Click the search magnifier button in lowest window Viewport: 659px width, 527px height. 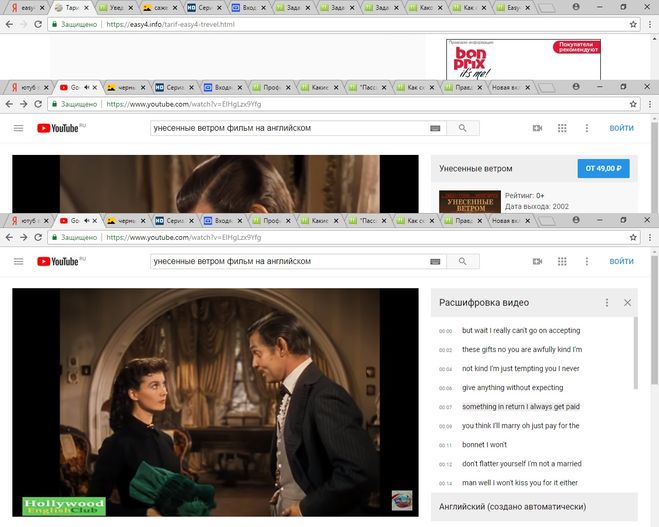pos(462,261)
